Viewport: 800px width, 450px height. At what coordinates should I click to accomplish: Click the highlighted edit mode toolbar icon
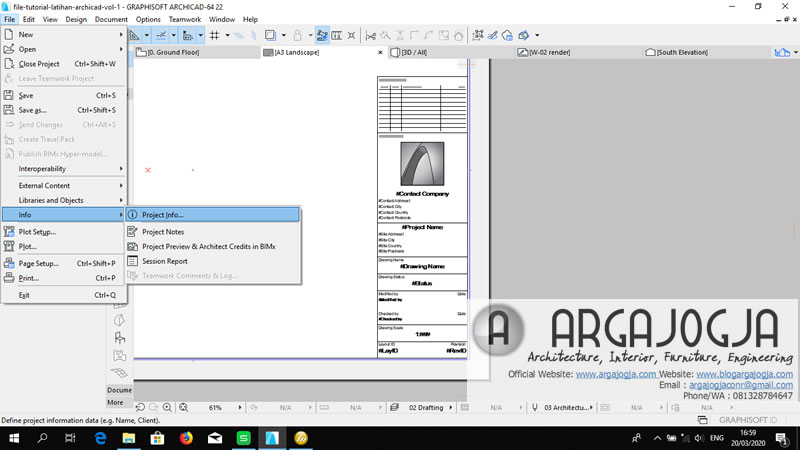click(322, 35)
